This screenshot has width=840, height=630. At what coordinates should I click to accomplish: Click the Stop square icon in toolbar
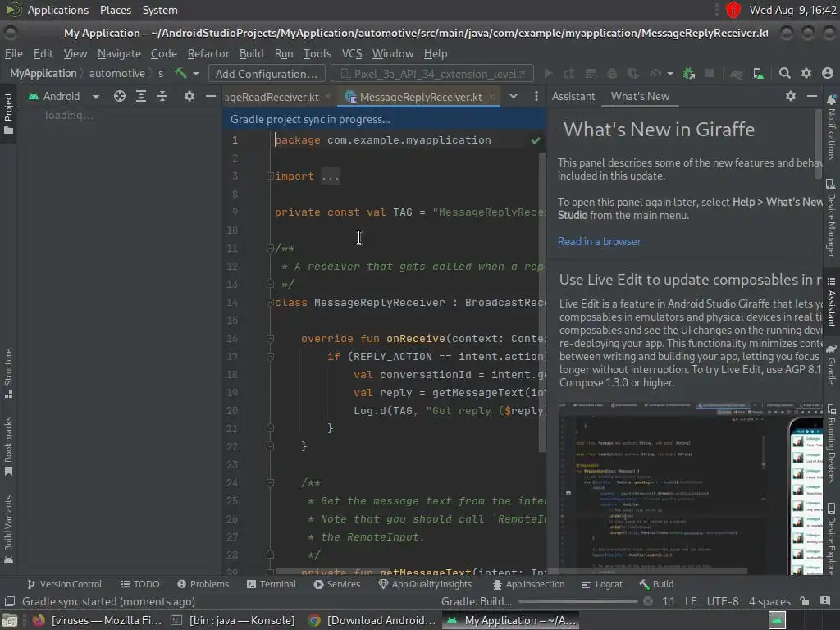tap(710, 73)
